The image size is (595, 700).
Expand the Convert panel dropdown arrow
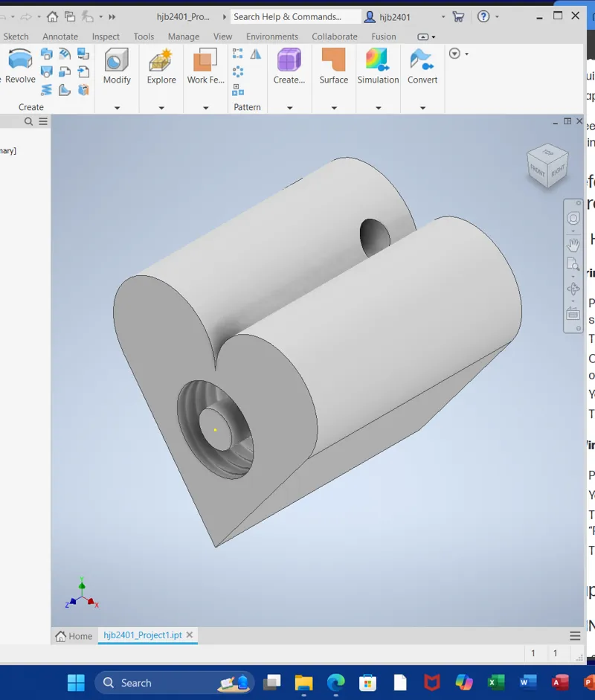422,108
